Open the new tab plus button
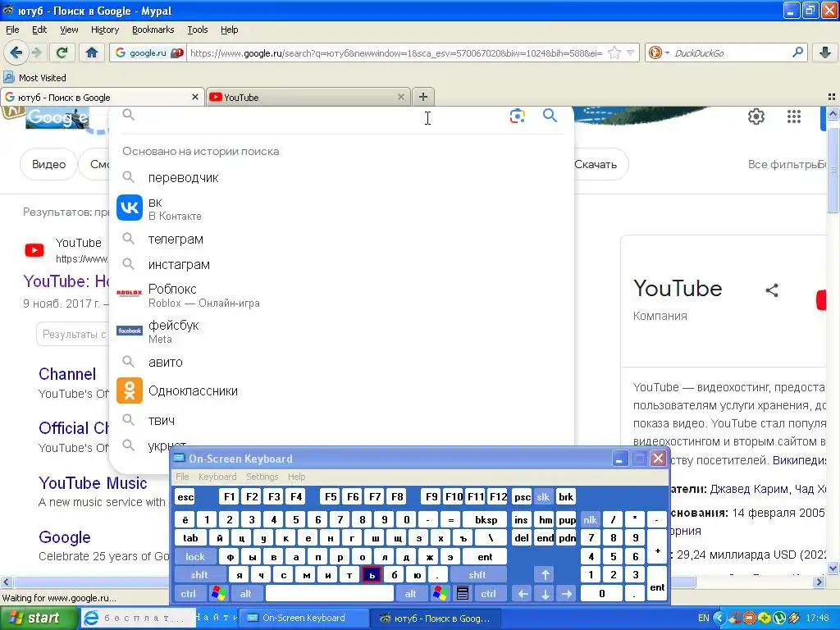840x630 pixels. (422, 97)
